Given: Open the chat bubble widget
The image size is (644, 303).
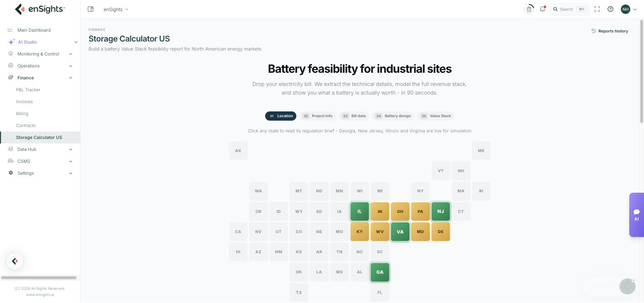Looking at the screenshot, I should (x=627, y=286).
